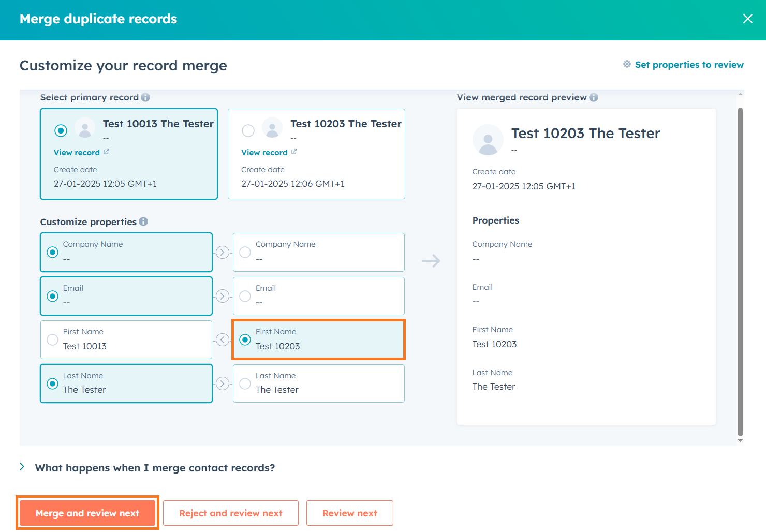This screenshot has height=532, width=766.
Task: Click the circled arrow between the First Name cards
Action: coord(223,339)
